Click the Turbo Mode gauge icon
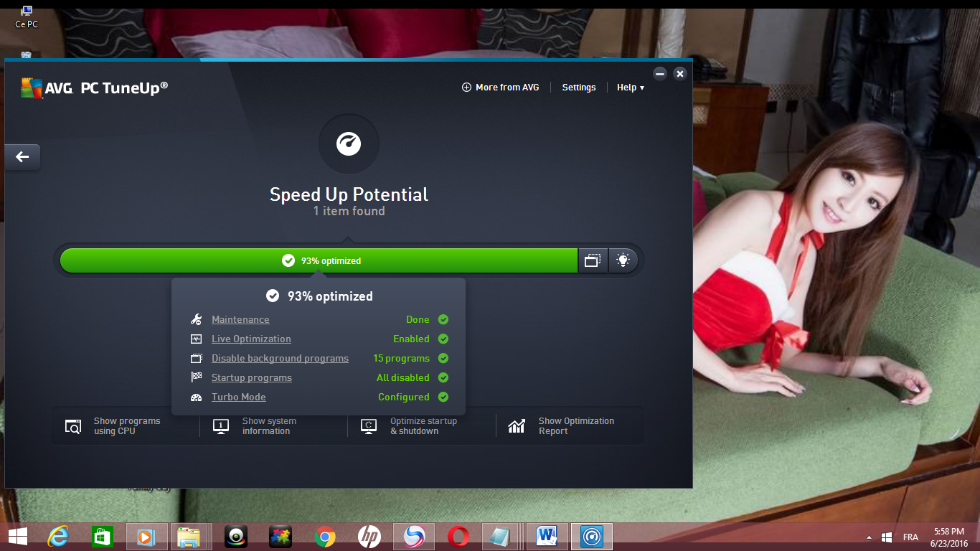This screenshot has height=551, width=980. pyautogui.click(x=197, y=397)
